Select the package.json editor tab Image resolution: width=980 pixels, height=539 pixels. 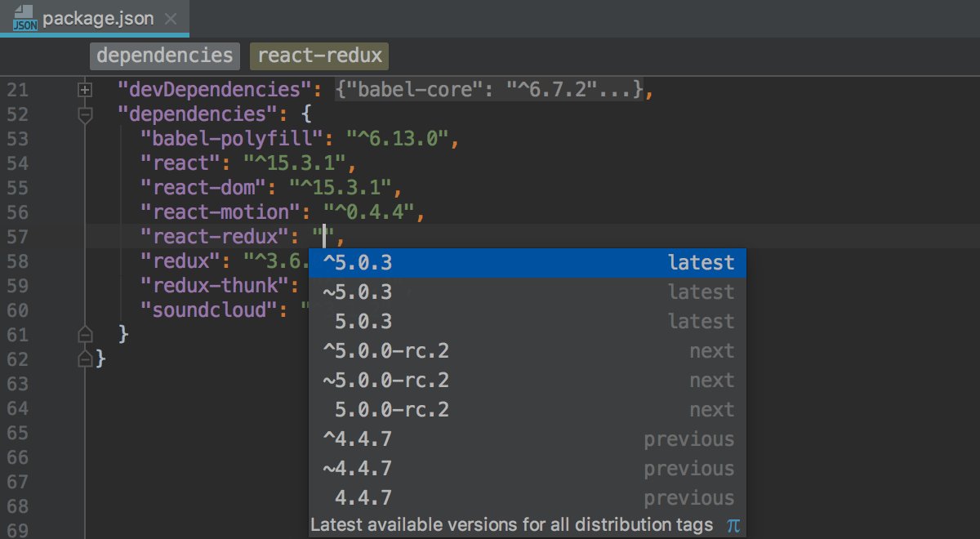pyautogui.click(x=94, y=17)
